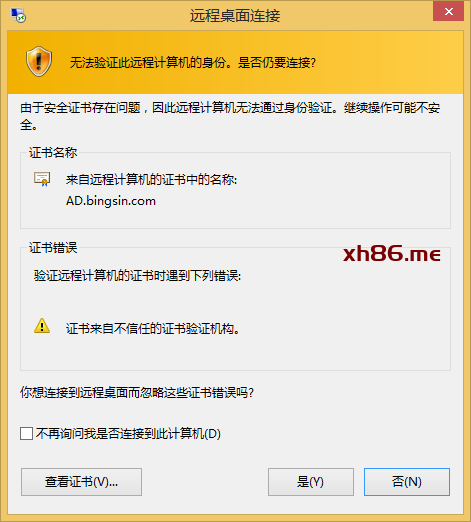Click the 你想连接到远程桌面而忽略这些证书错误吗 question
Image resolution: width=471 pixels, height=522 pixels.
pyautogui.click(x=137, y=393)
